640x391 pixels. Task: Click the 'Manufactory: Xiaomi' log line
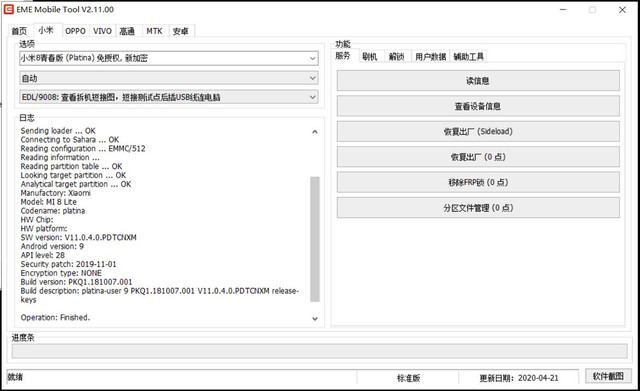point(56,193)
